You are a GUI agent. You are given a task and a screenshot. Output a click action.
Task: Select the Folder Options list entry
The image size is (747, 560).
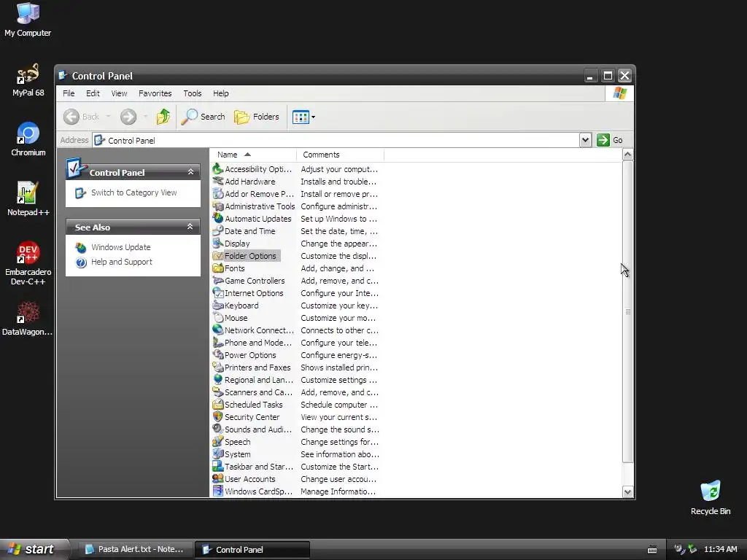247,256
